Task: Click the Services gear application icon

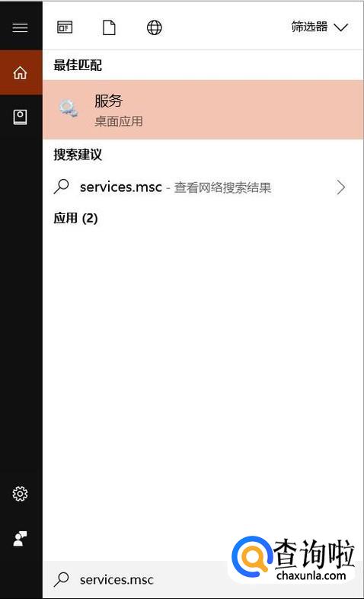Action: 69,109
